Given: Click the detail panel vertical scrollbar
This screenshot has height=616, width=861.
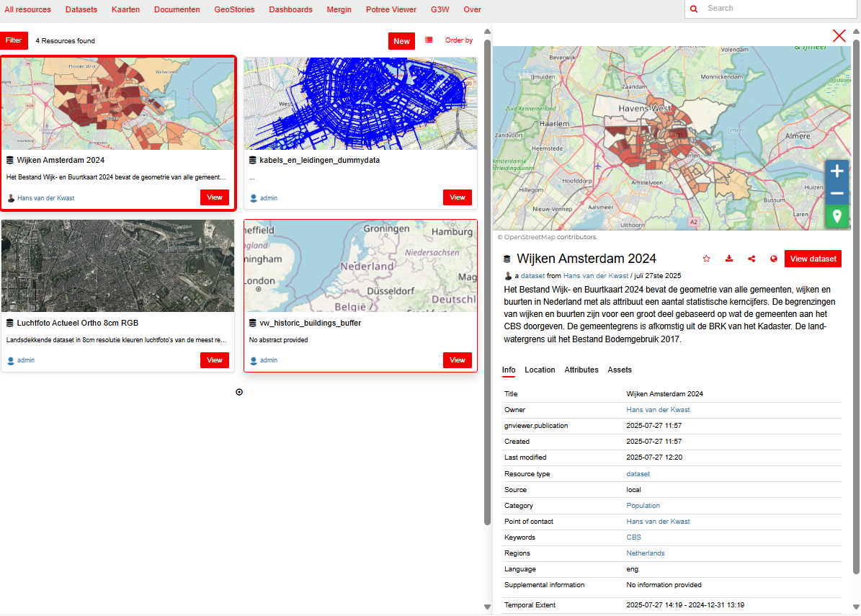Looking at the screenshot, I should pyautogui.click(x=856, y=306).
